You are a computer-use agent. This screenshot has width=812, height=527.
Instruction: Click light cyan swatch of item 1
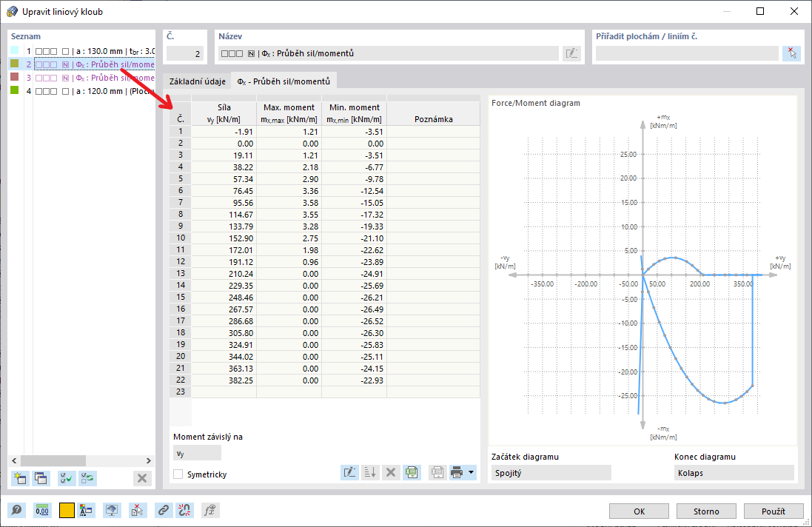tap(15, 50)
